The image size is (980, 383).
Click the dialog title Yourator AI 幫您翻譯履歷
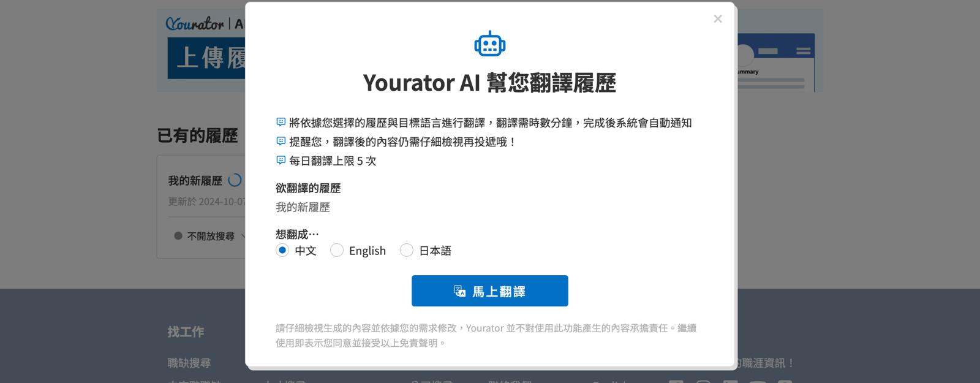pos(489,83)
